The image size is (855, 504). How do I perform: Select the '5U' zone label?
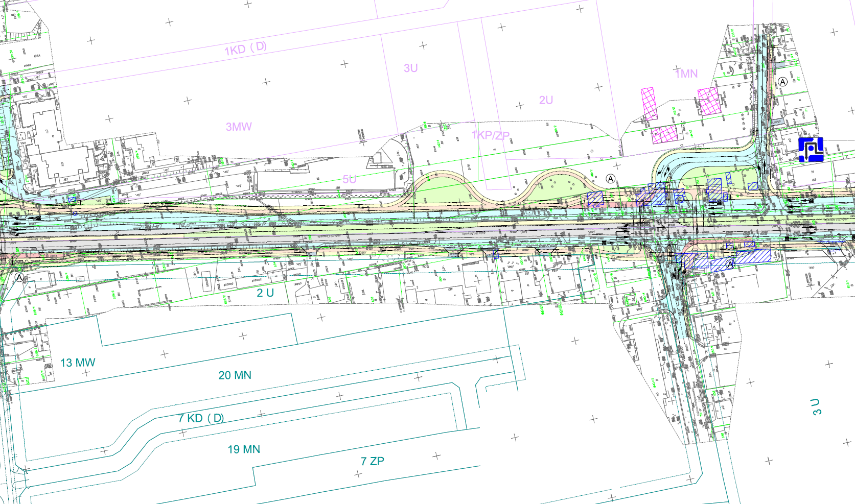coord(350,179)
